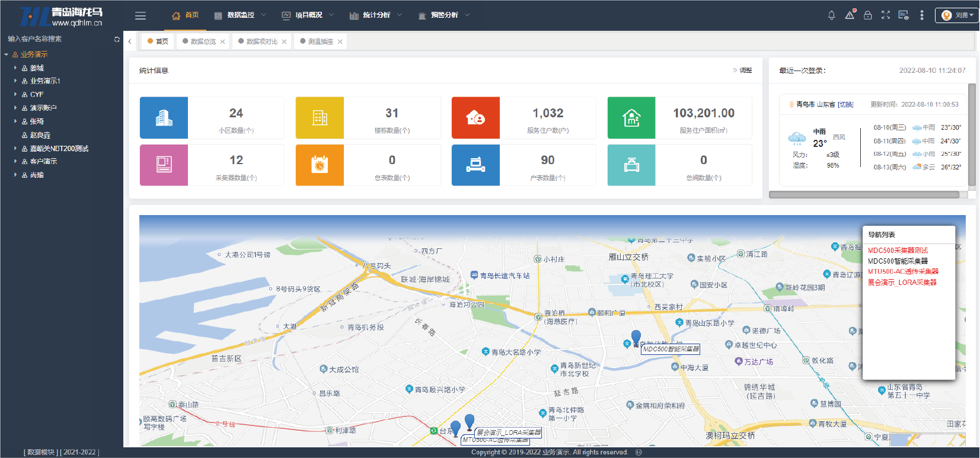Expand the 数据监控 dropdown menu

[x=240, y=15]
